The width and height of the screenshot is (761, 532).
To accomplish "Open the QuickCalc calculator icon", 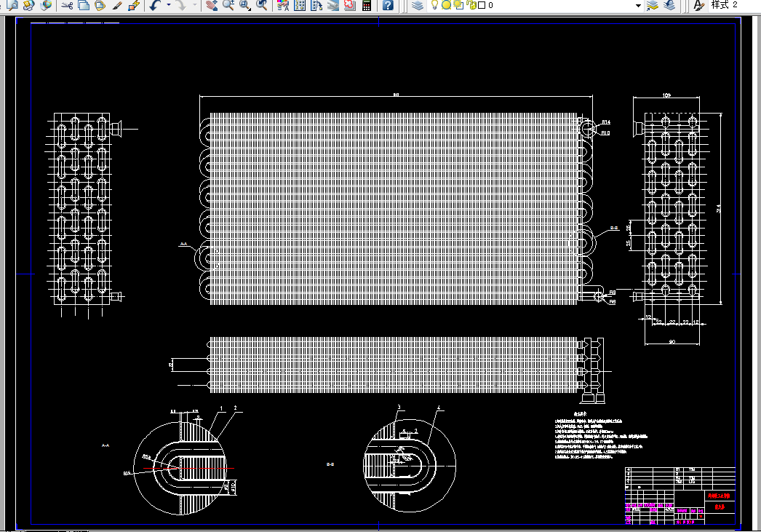I will pos(367,5).
